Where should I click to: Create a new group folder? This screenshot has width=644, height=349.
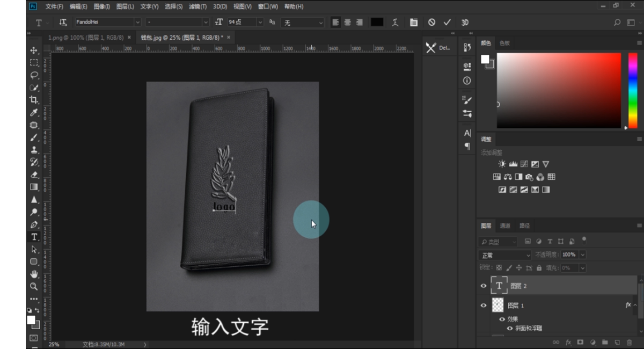pyautogui.click(x=605, y=342)
